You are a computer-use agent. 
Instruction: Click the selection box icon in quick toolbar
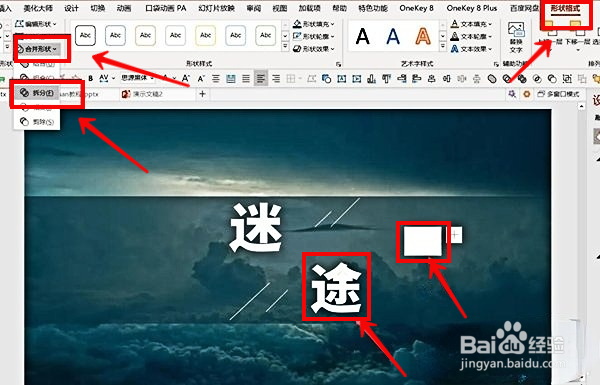[x=567, y=79]
